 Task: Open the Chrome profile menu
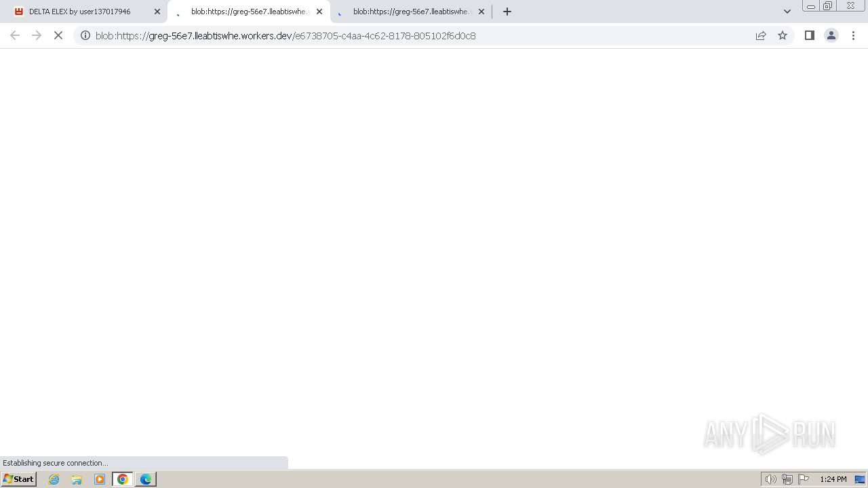pos(831,35)
